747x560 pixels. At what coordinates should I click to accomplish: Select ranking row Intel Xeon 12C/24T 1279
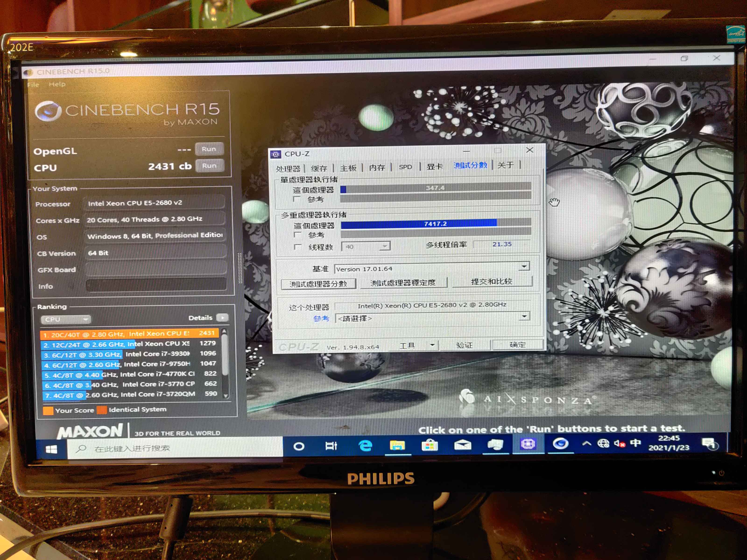pos(129,344)
